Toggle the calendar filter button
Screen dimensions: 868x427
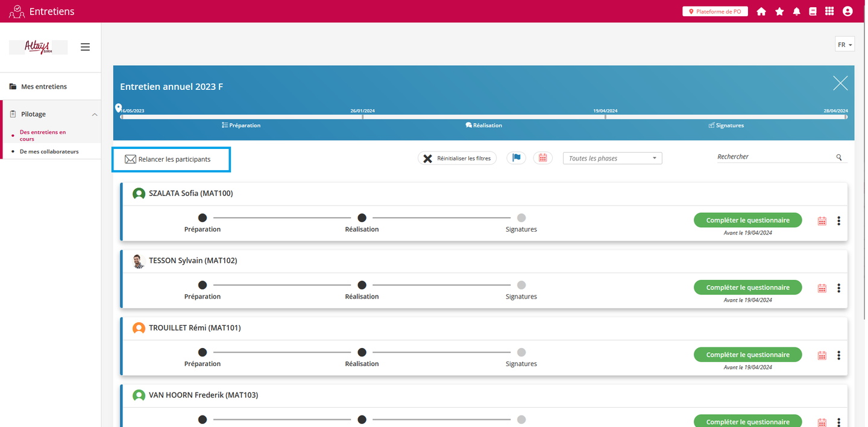[542, 158]
